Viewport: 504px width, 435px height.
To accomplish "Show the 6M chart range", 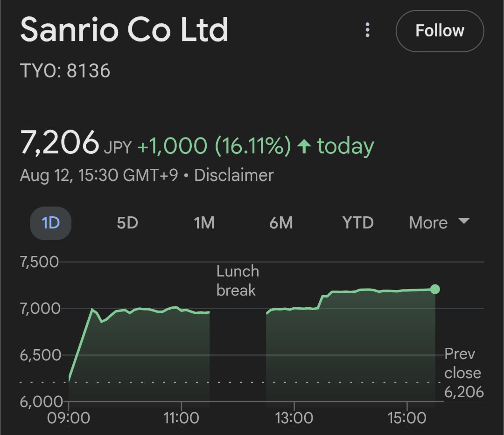I will [x=281, y=223].
